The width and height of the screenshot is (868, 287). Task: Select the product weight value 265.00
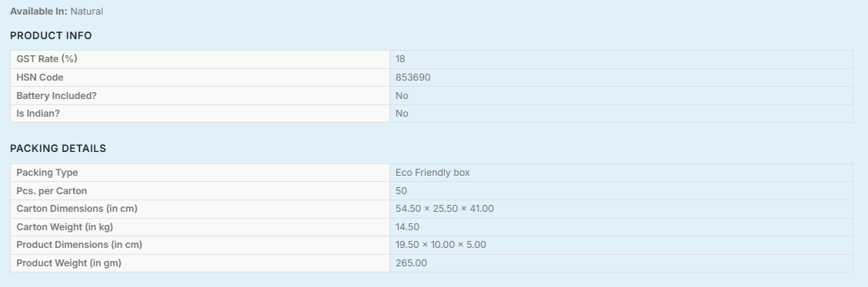point(411,262)
